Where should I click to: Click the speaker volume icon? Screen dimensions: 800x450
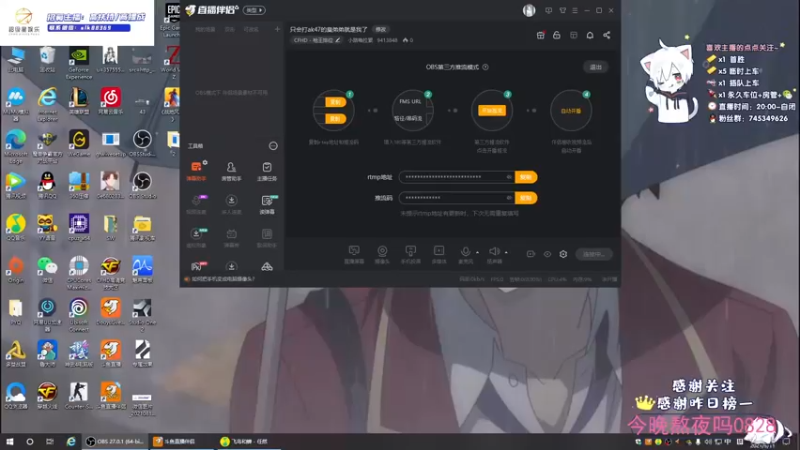(x=493, y=251)
